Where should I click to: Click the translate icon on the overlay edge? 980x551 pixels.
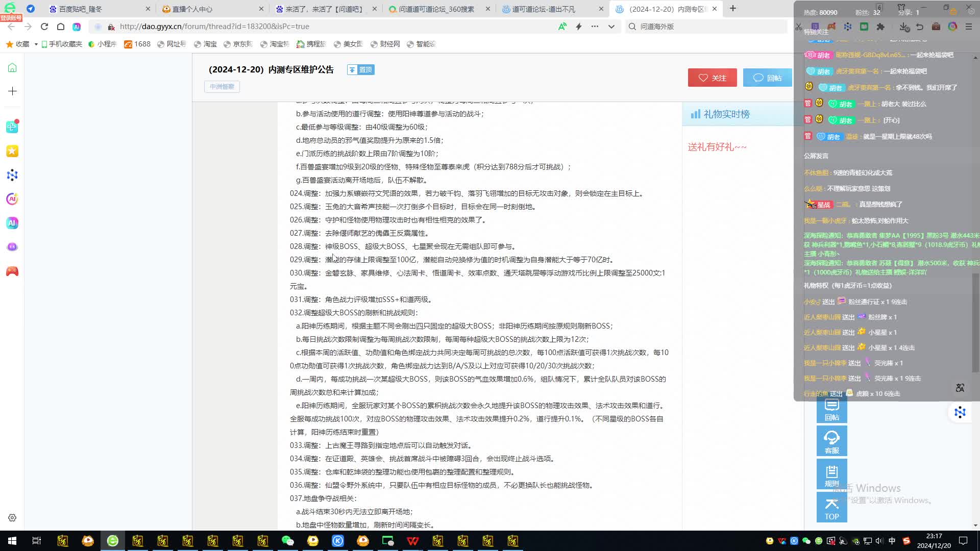(x=960, y=388)
